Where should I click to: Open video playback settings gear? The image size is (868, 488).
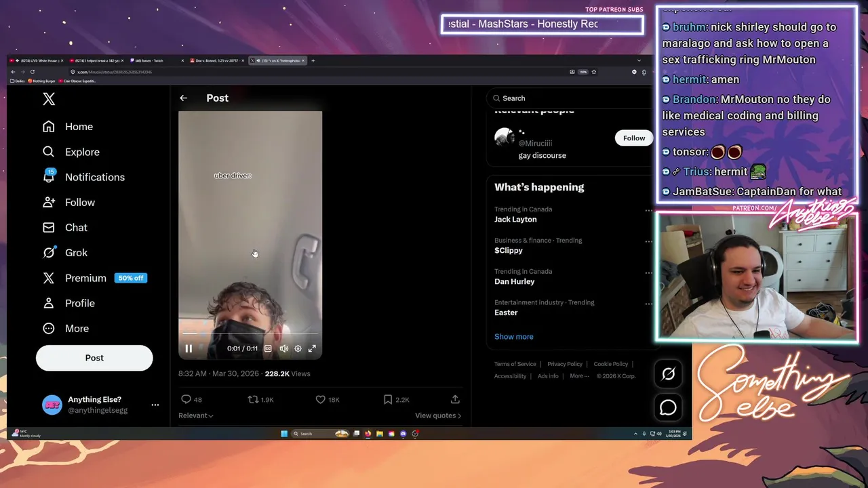pyautogui.click(x=298, y=348)
